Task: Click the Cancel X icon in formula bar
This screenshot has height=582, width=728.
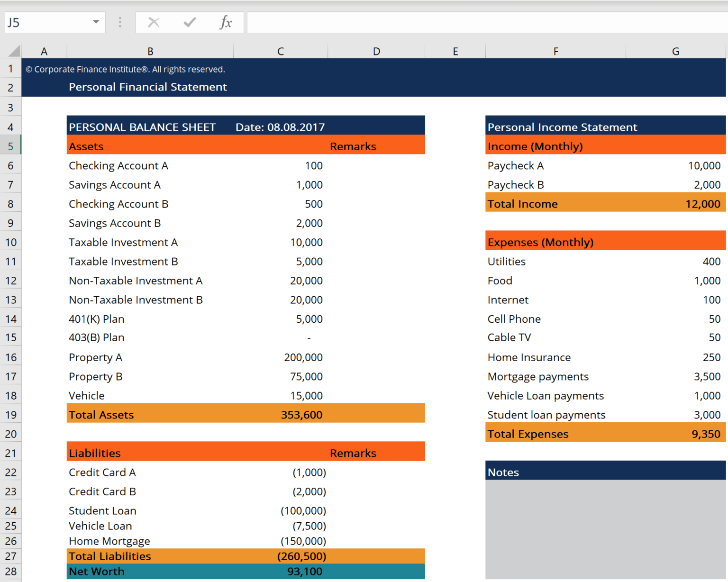Action: [154, 22]
